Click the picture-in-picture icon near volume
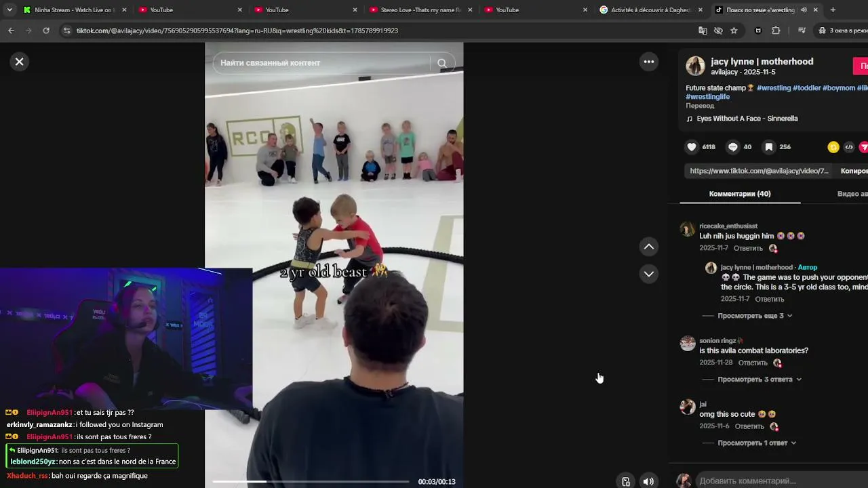Screen dimensions: 868x488 point(626,482)
